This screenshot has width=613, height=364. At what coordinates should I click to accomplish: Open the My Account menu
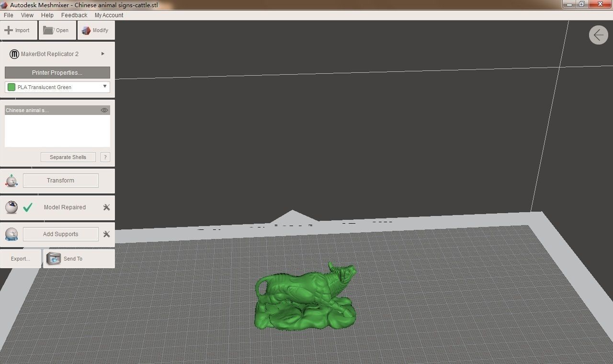pos(109,15)
